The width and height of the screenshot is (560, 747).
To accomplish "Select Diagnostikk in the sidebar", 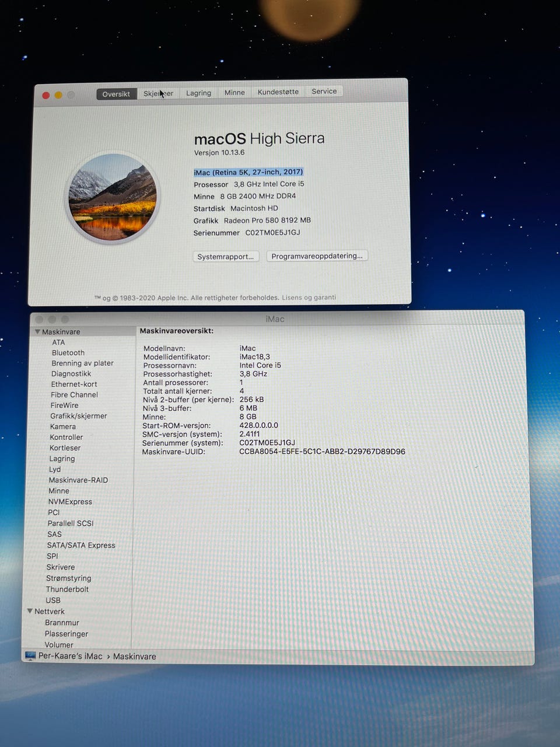I will pyautogui.click(x=71, y=373).
